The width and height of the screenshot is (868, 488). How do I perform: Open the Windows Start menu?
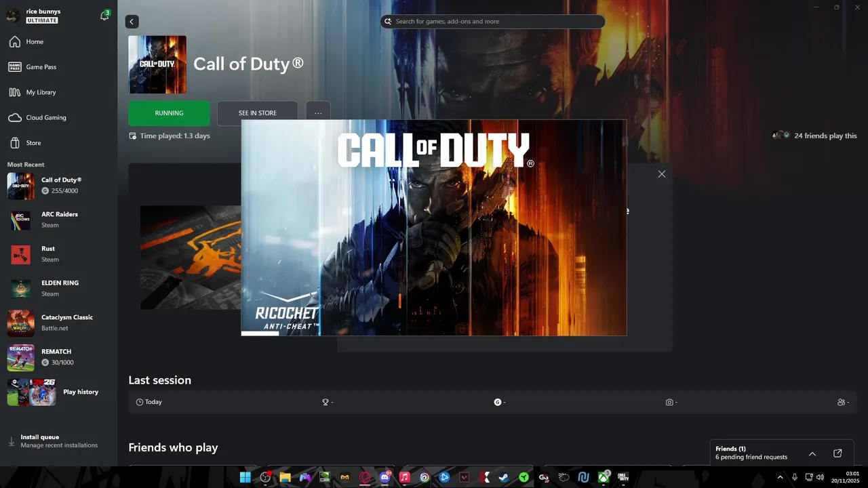pyautogui.click(x=245, y=477)
